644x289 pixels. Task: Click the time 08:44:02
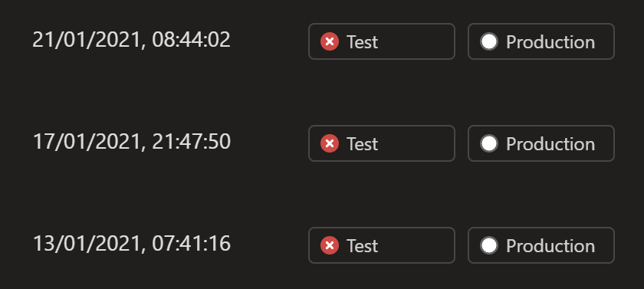[191, 40]
